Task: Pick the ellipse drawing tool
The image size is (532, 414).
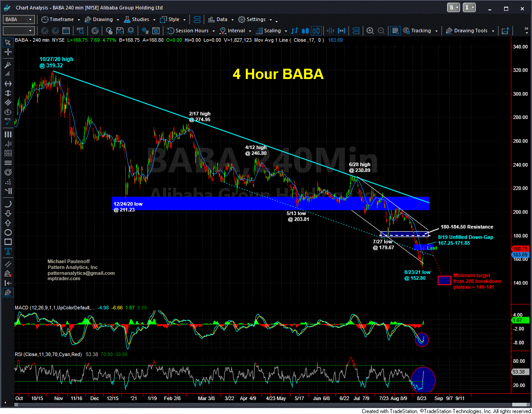Action: pos(8,232)
